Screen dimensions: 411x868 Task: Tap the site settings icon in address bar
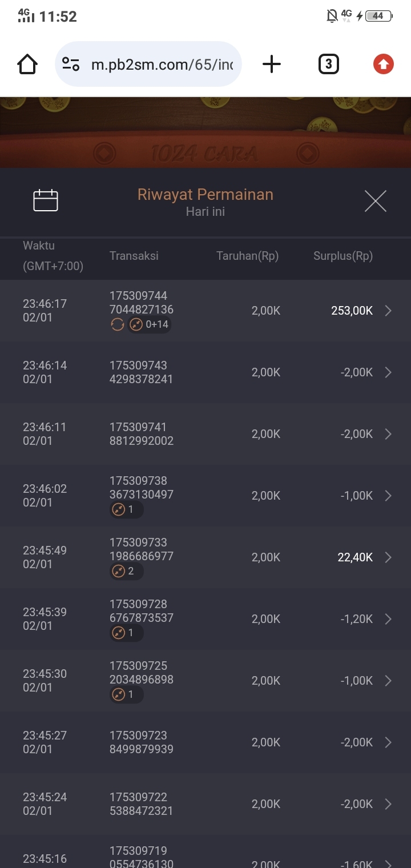(x=71, y=65)
